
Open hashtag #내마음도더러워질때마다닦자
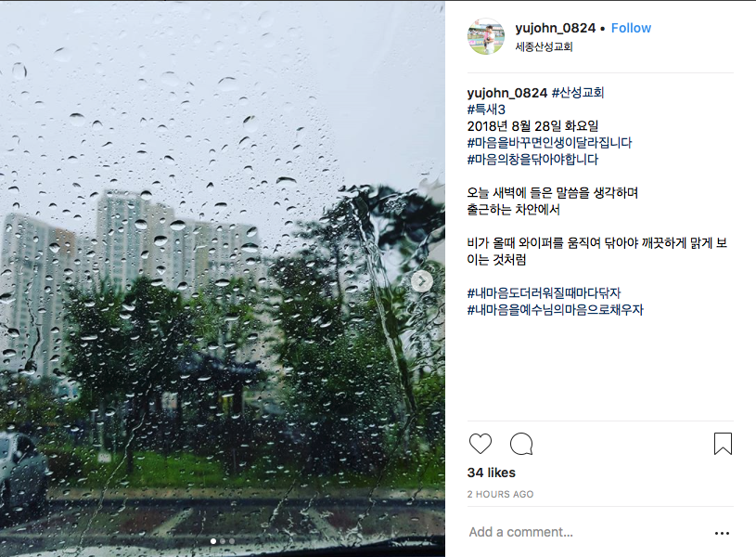tap(544, 293)
